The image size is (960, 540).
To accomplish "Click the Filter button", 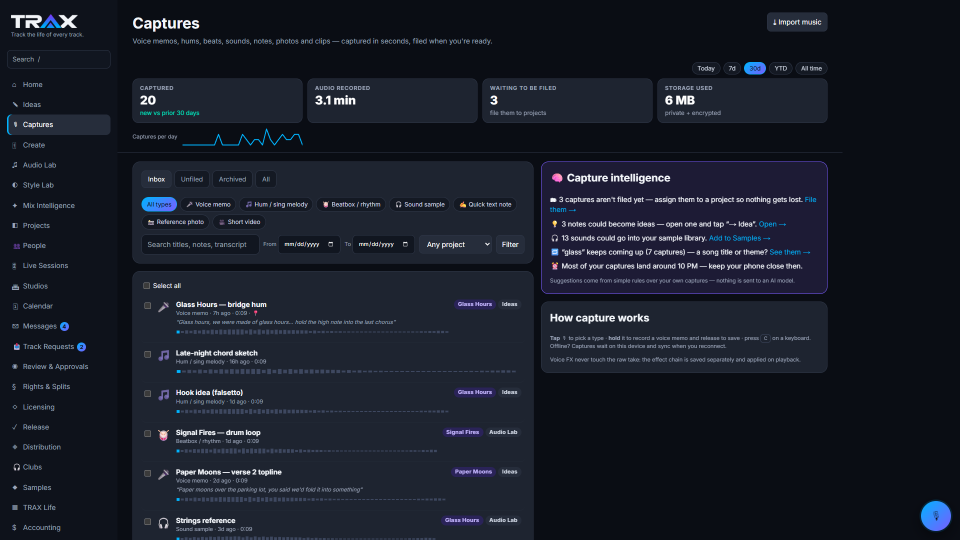I will (510, 244).
